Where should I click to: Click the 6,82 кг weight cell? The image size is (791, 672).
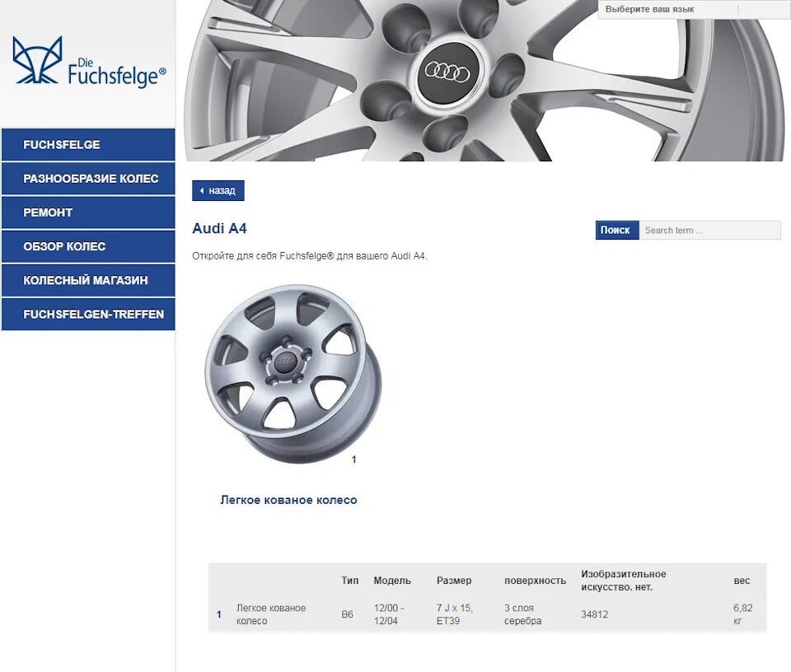point(742,614)
